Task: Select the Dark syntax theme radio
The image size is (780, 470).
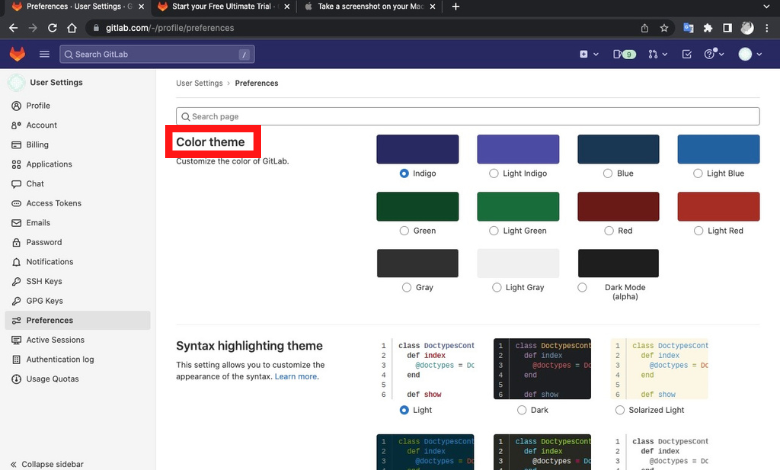Action: (x=521, y=410)
